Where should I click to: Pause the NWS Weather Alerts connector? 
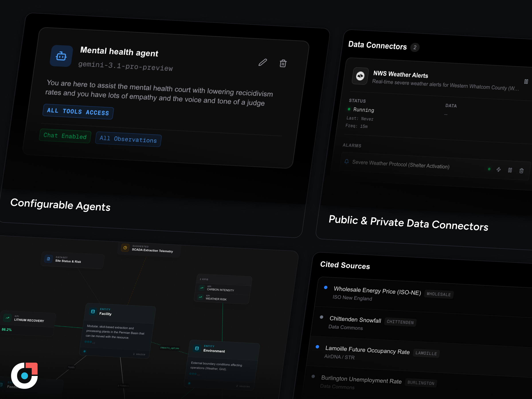[x=526, y=82]
